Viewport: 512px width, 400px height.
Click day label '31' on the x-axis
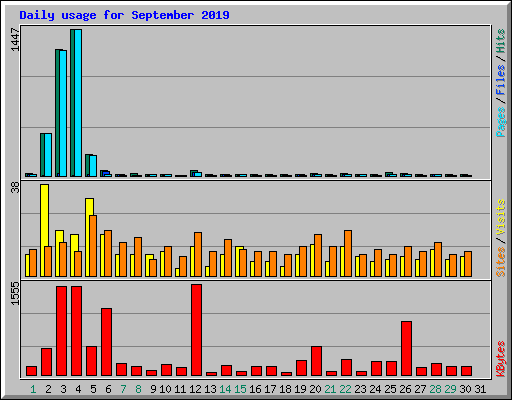[x=480, y=389]
